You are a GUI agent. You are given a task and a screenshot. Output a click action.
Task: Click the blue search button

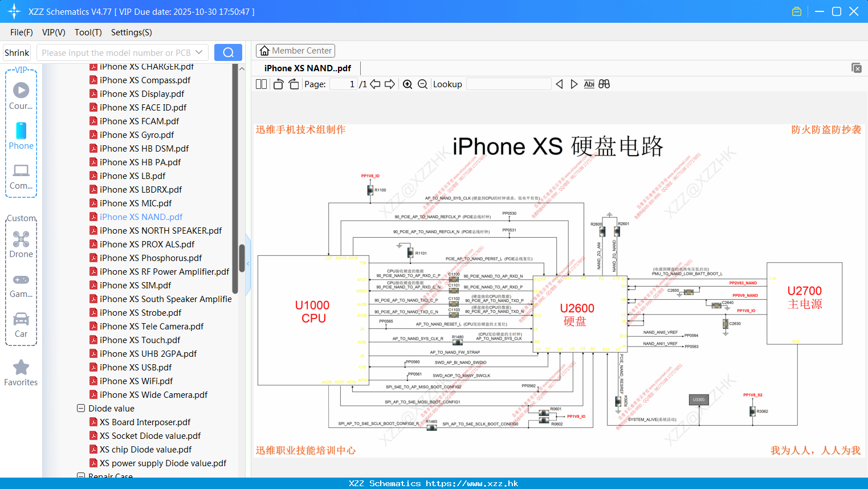pos(228,52)
